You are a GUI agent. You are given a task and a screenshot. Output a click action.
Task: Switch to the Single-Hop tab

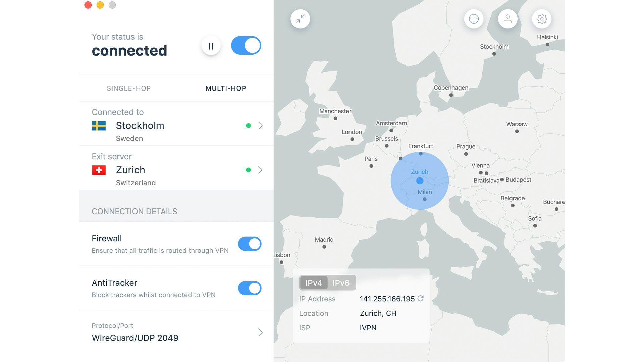pos(129,88)
